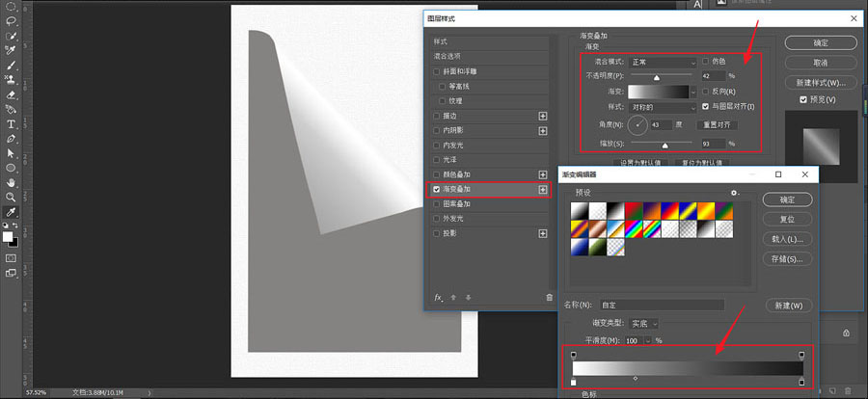
Task: Select the 图案叠加 effect row
Action: (491, 204)
